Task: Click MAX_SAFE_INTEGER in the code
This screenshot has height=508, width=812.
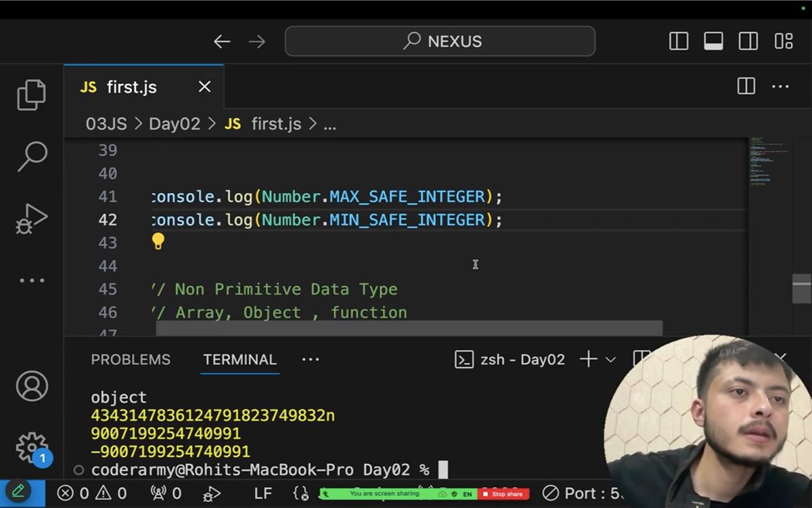Action: pyautogui.click(x=407, y=196)
